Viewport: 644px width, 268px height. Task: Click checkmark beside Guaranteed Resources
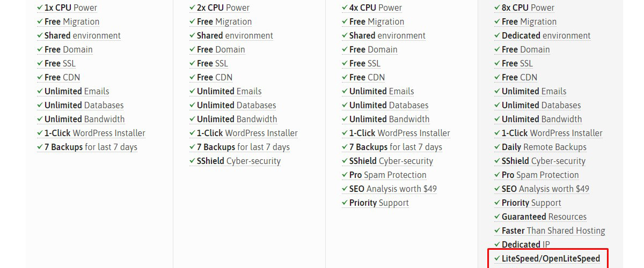(x=497, y=217)
